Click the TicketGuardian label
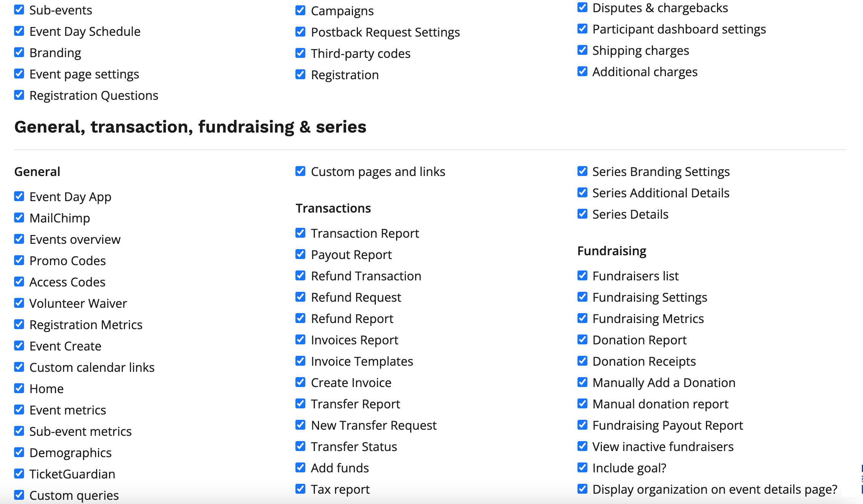This screenshot has height=504, width=863. point(72,474)
